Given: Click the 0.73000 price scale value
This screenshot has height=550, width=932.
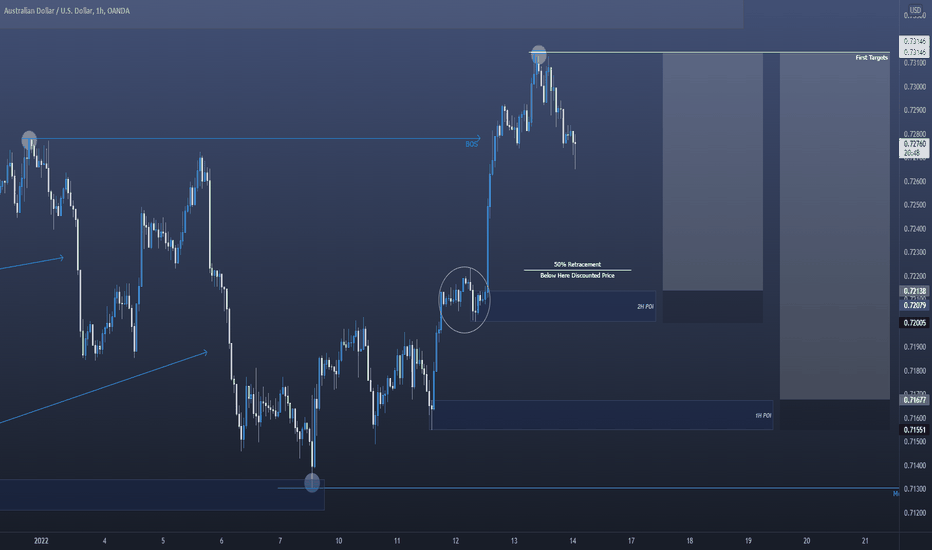Looking at the screenshot, I should pos(914,87).
